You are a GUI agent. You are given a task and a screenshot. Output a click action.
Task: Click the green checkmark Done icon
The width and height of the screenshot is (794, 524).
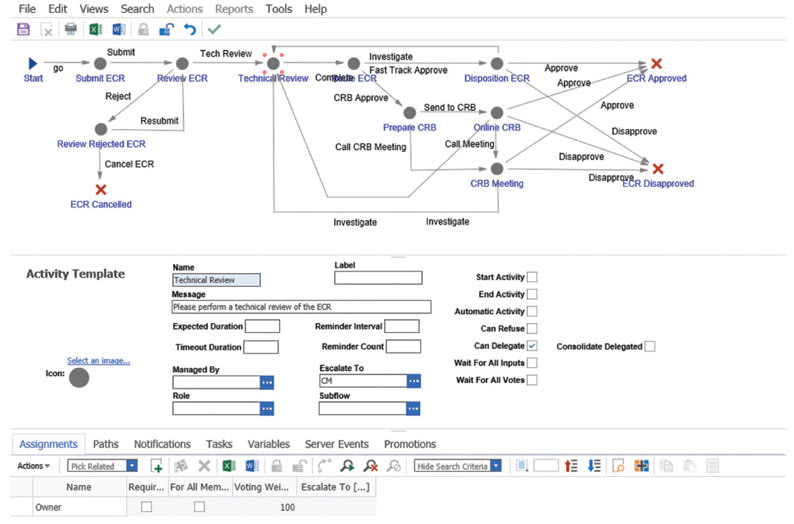(x=215, y=29)
